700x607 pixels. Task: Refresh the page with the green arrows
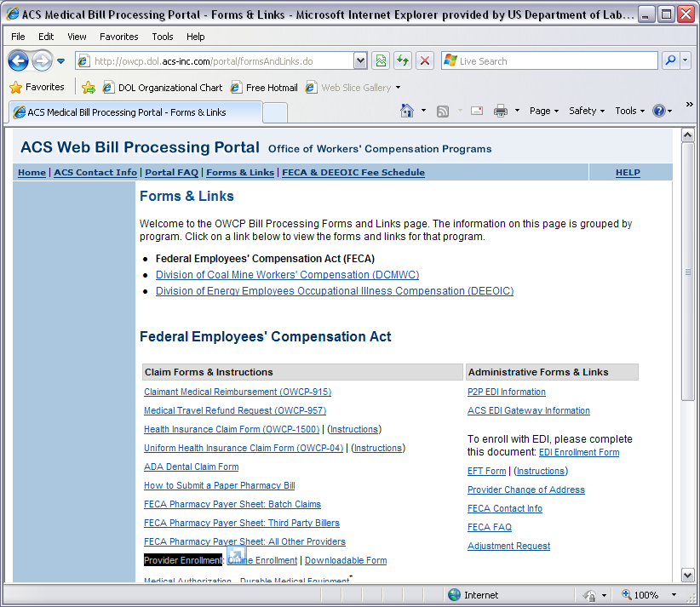pyautogui.click(x=403, y=60)
